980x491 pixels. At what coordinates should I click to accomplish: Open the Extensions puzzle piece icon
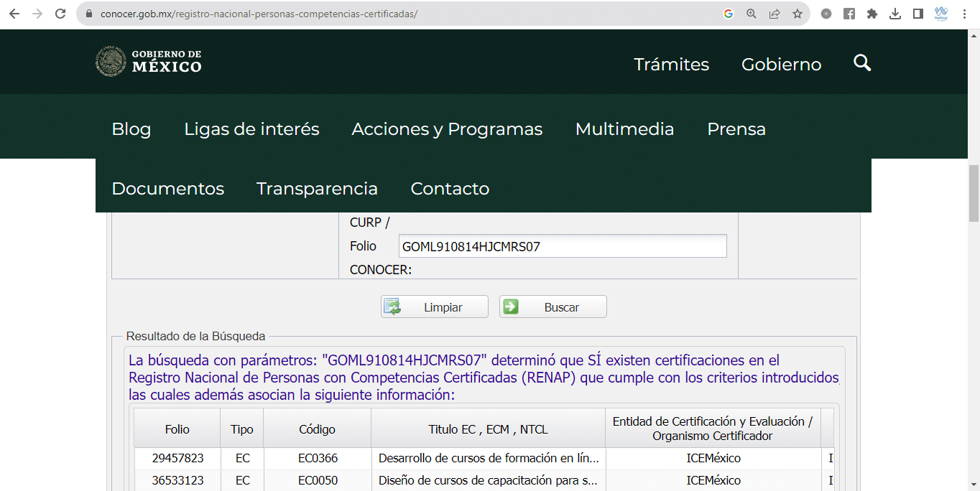point(872,13)
